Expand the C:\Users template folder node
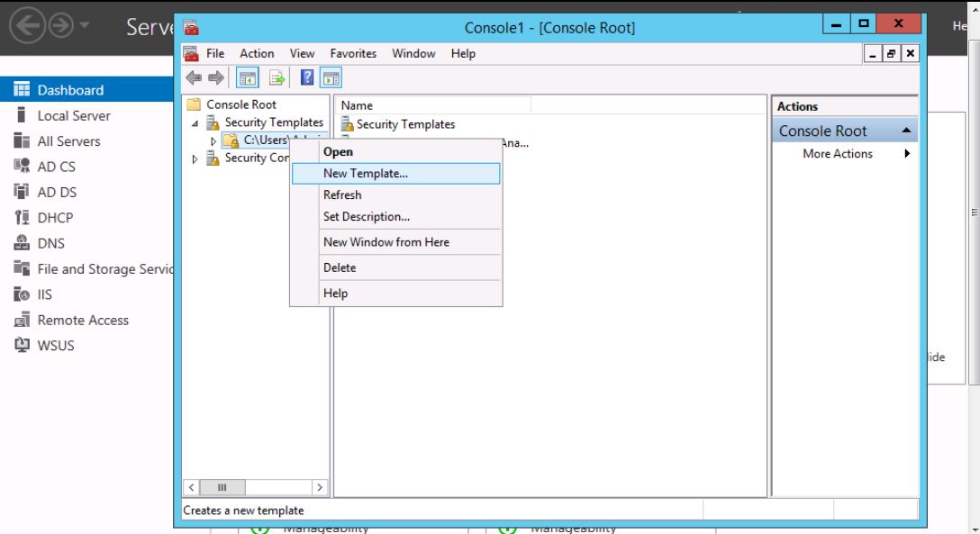The width and height of the screenshot is (980, 534). [213, 140]
